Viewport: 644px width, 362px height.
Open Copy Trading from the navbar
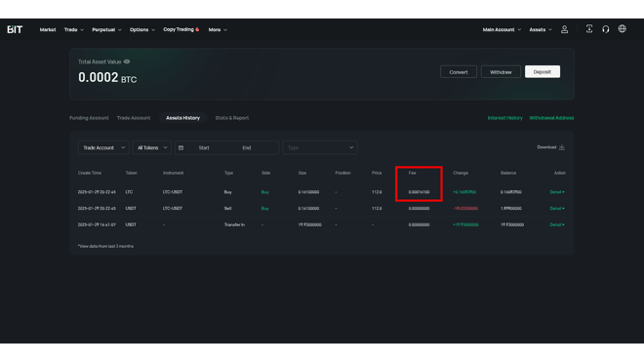point(179,29)
